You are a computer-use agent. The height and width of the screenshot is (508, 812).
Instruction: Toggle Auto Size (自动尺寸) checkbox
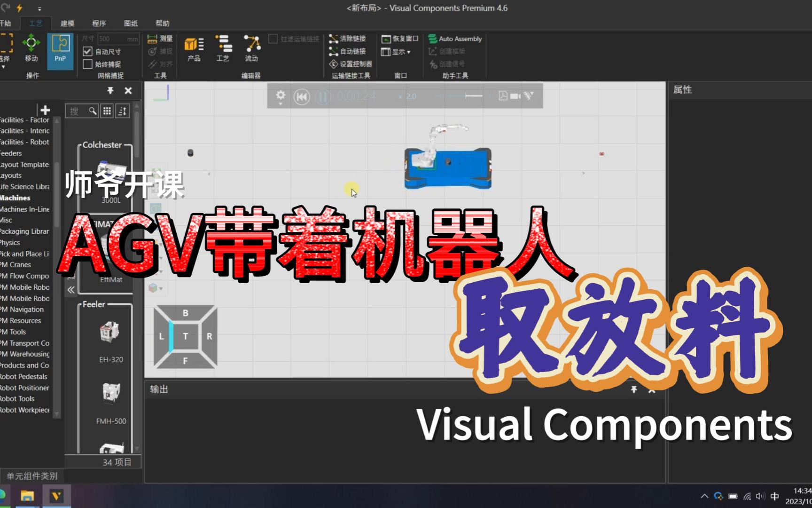(87, 51)
